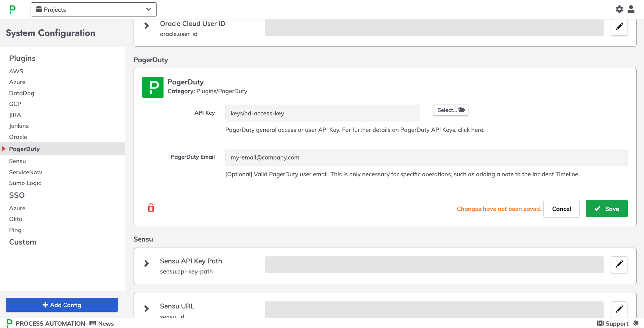Select AWS in the Plugins list
The height and width of the screenshot is (328, 644).
click(x=16, y=71)
